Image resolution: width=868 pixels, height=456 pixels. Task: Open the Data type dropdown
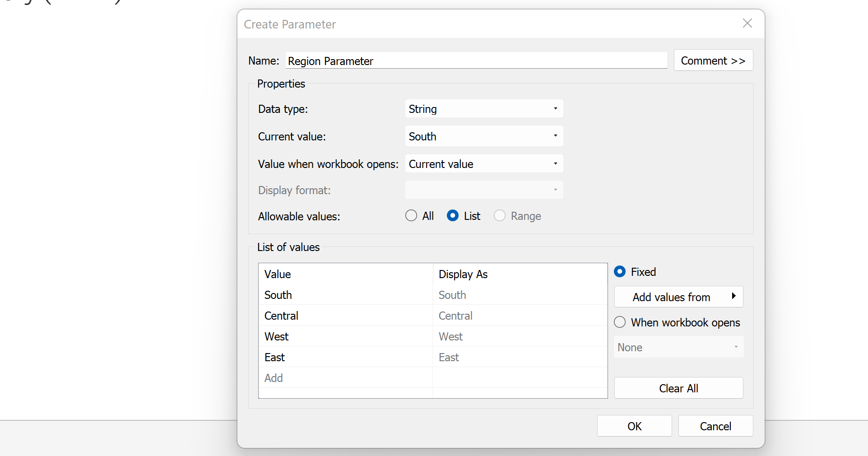[483, 109]
